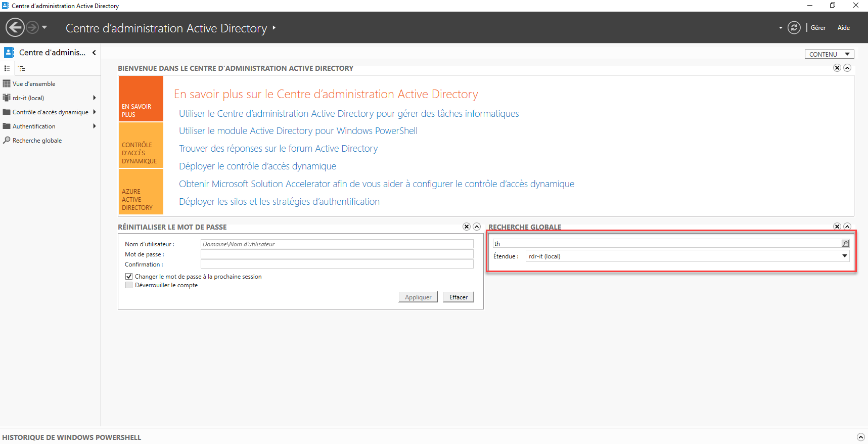Switch to tree view in navigation pane
868x444 pixels.
pos(21,68)
